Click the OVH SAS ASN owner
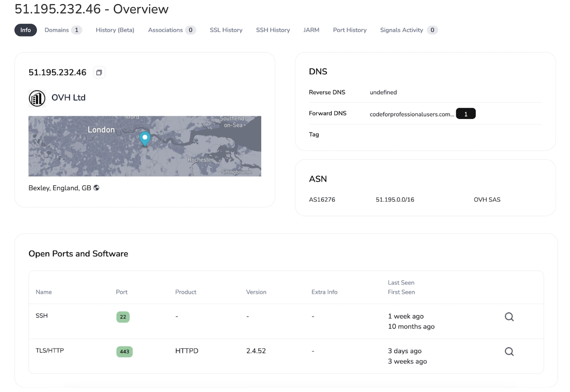570x392 pixels. (487, 200)
